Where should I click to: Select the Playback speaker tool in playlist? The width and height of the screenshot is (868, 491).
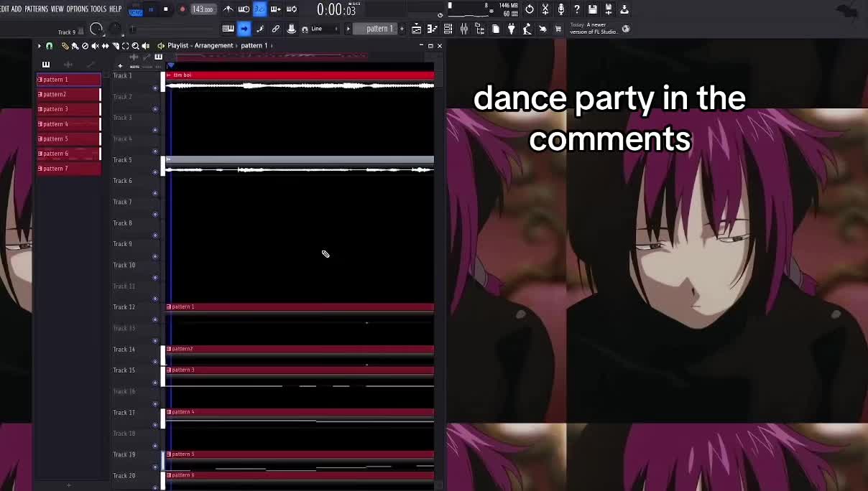click(x=145, y=46)
